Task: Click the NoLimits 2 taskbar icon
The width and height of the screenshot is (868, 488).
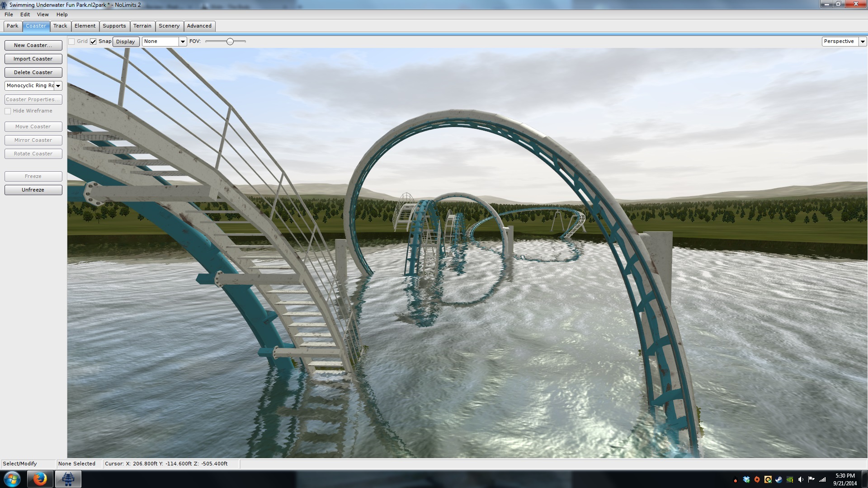Action: click(x=68, y=479)
